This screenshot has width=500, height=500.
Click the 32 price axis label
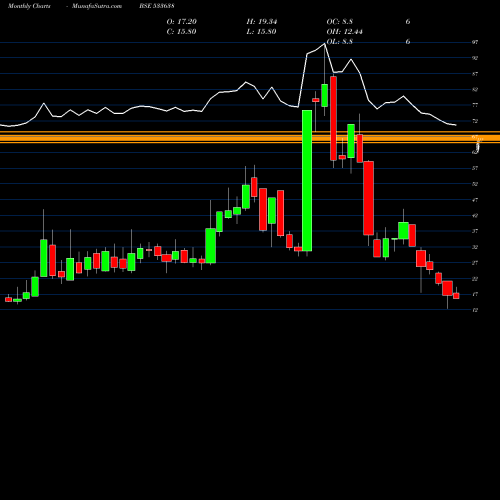[x=475, y=247]
